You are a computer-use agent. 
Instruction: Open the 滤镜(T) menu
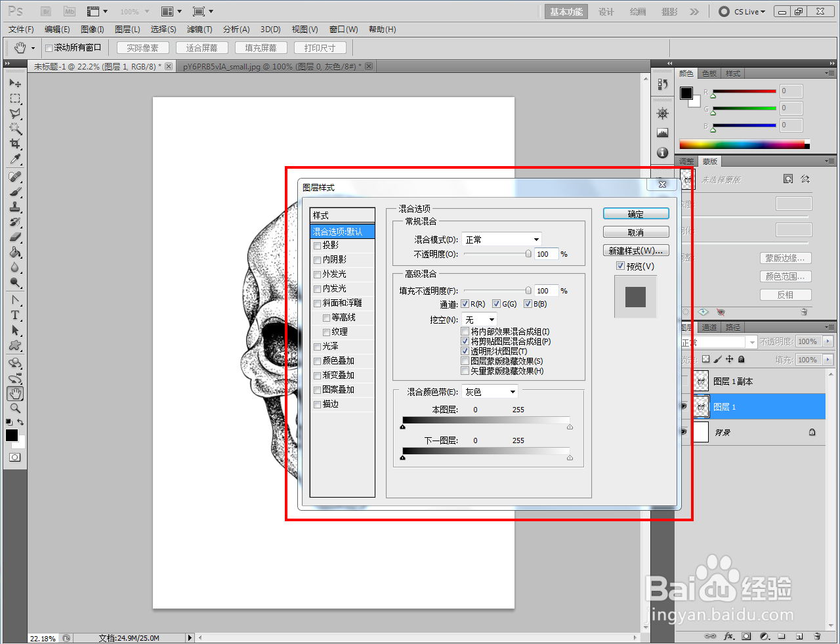tap(199, 30)
